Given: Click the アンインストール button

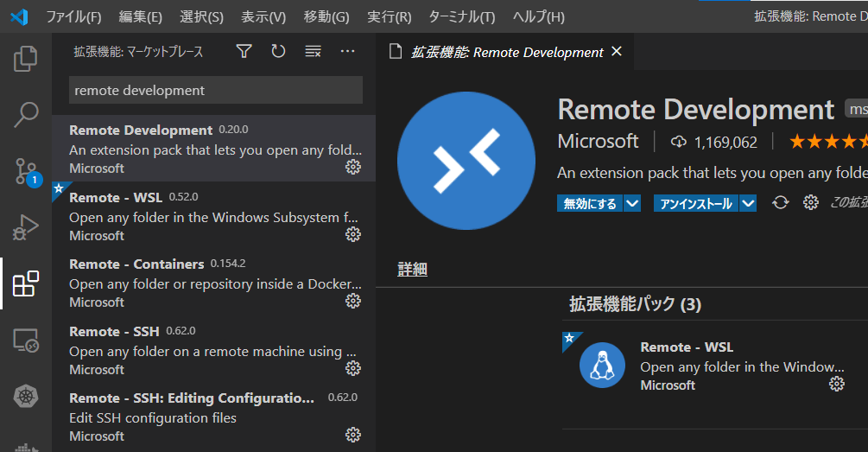Looking at the screenshot, I should 696,203.
